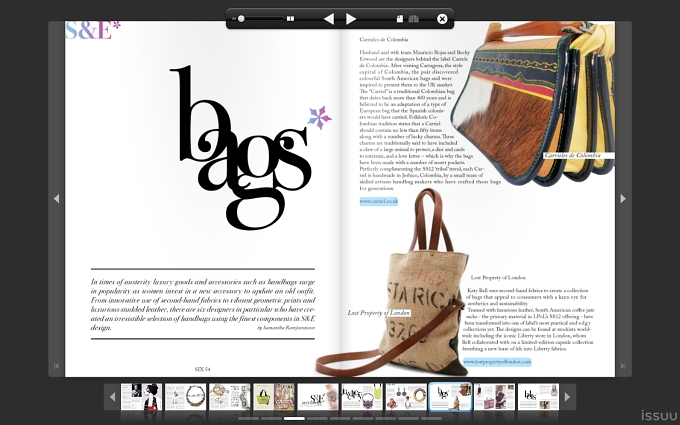Go to next page with the toolbar right arrow
Image resolution: width=680 pixels, height=425 pixels.
[x=351, y=19]
